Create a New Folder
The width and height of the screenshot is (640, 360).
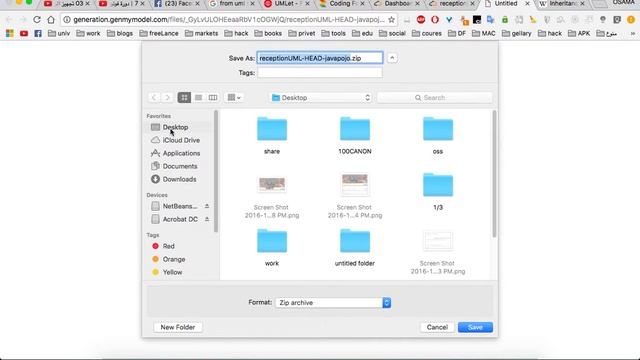click(178, 327)
